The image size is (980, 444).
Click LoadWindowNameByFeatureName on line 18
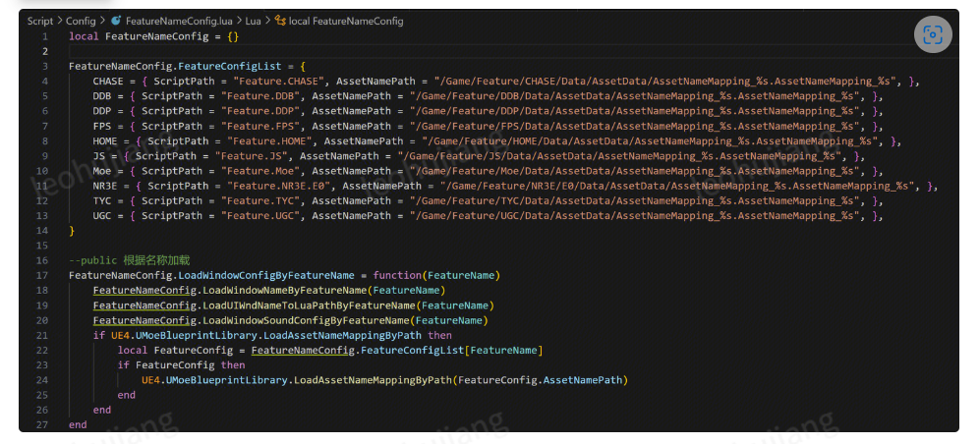click(285, 291)
